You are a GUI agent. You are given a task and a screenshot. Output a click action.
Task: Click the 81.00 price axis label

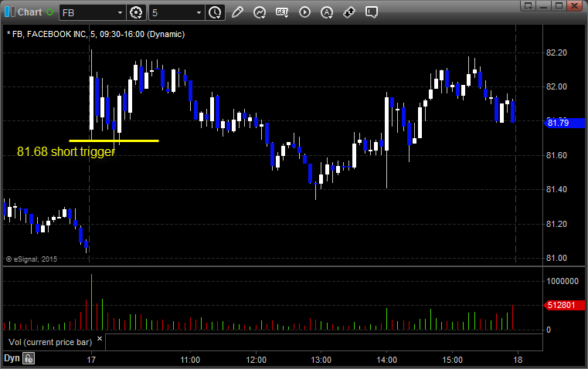tap(556, 258)
